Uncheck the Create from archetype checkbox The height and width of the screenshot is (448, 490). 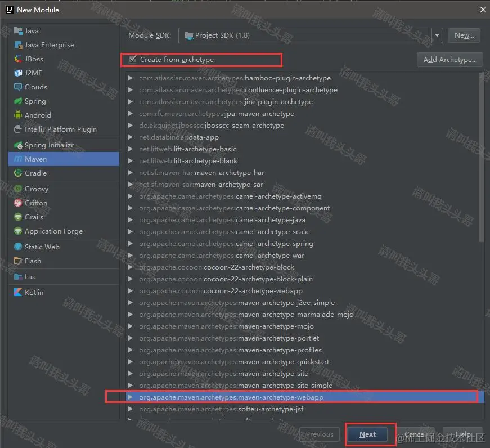[x=133, y=60]
